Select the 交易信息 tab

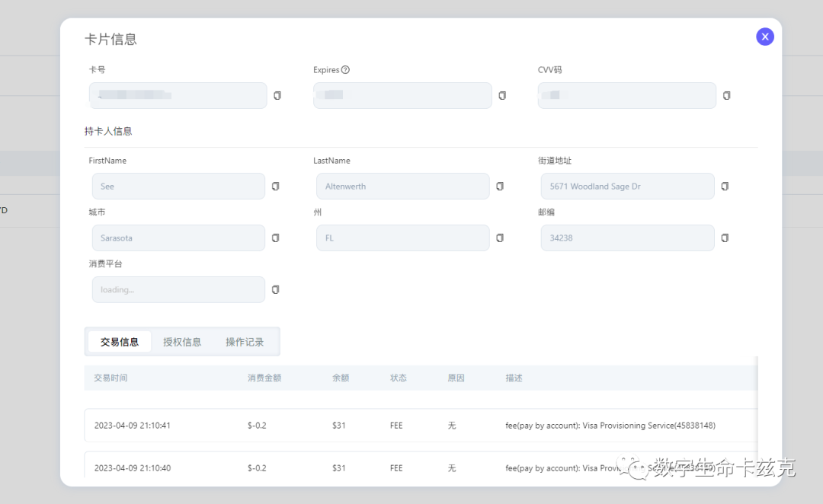(x=120, y=342)
